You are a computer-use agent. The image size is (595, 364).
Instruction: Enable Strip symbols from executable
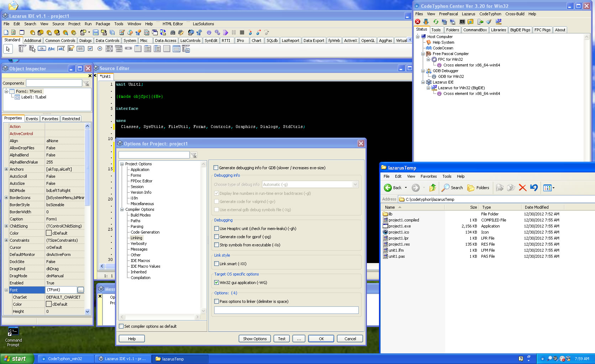(216, 245)
